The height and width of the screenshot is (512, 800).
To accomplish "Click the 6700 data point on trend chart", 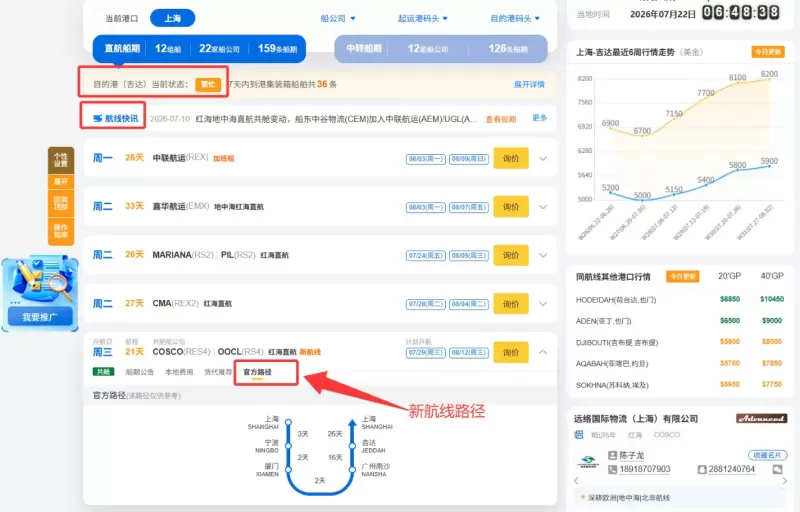I will point(642,136).
